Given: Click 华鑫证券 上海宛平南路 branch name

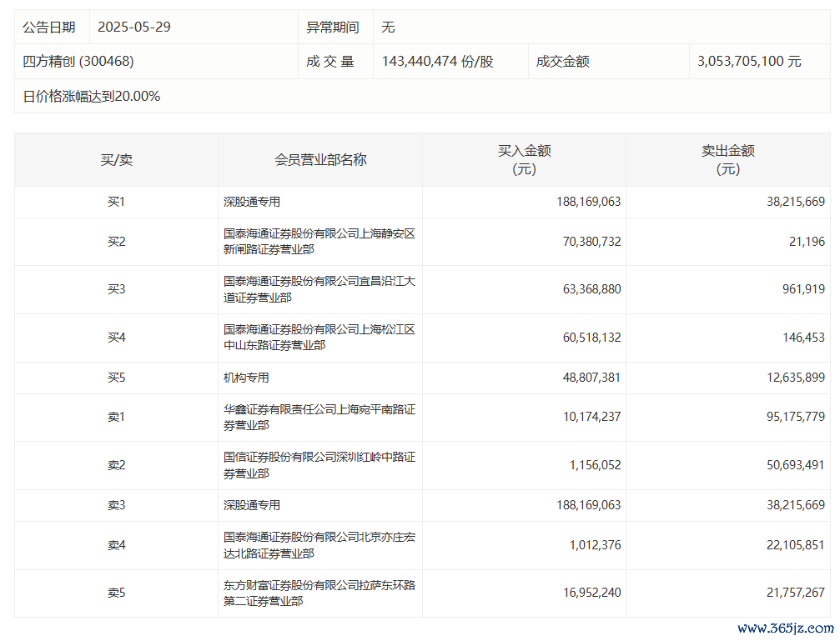Looking at the screenshot, I should [319, 417].
